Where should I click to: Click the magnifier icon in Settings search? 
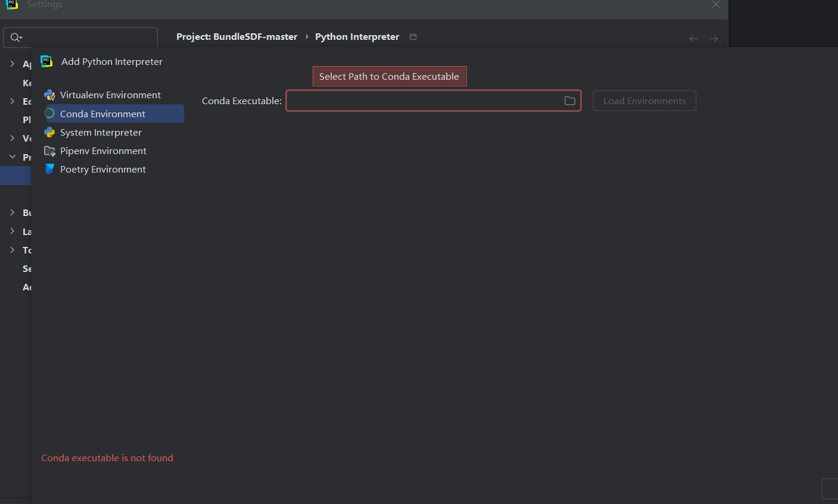tap(15, 37)
